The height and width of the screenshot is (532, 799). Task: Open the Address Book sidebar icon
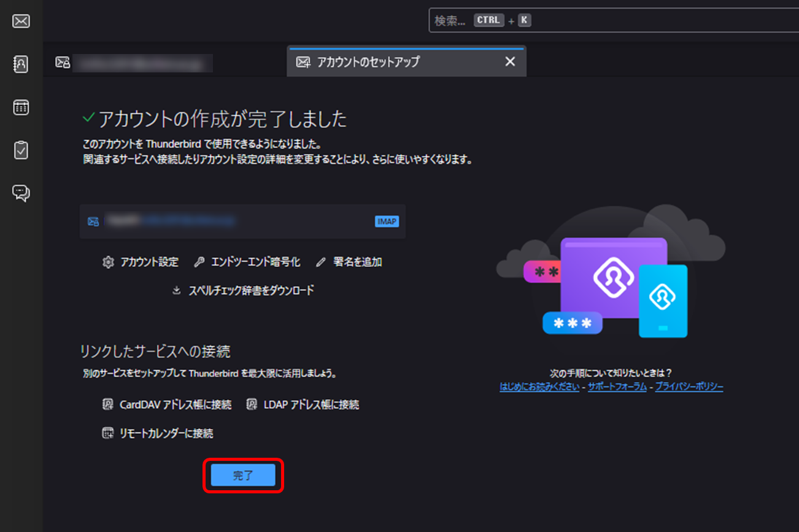click(x=21, y=64)
